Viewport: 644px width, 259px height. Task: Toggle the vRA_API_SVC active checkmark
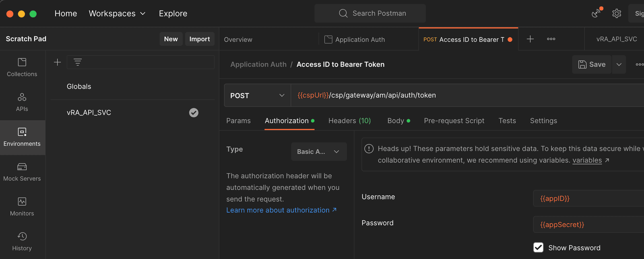tap(194, 113)
